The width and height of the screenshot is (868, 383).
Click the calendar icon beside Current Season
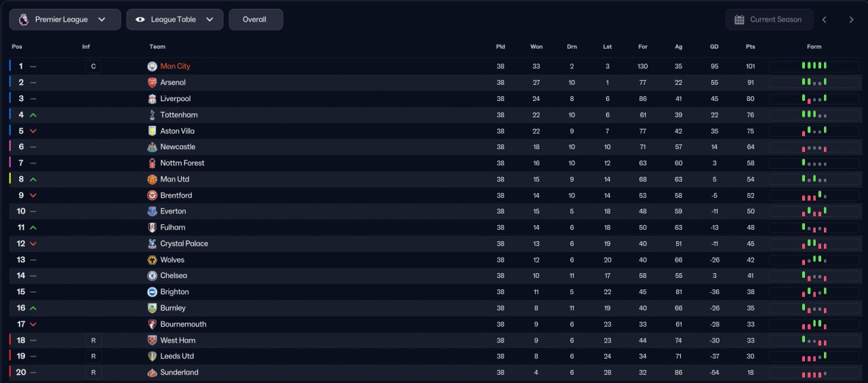pyautogui.click(x=739, y=20)
